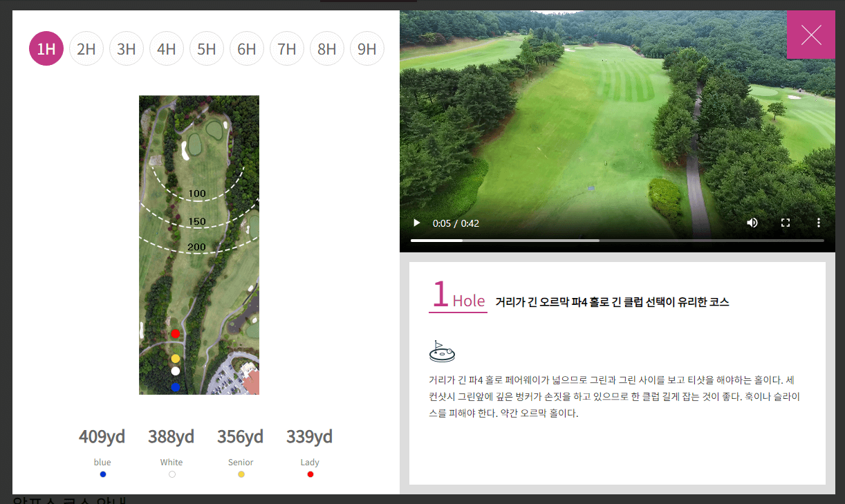845x504 pixels.
Task: Toggle fullscreen playback off and on
Action: tap(785, 223)
